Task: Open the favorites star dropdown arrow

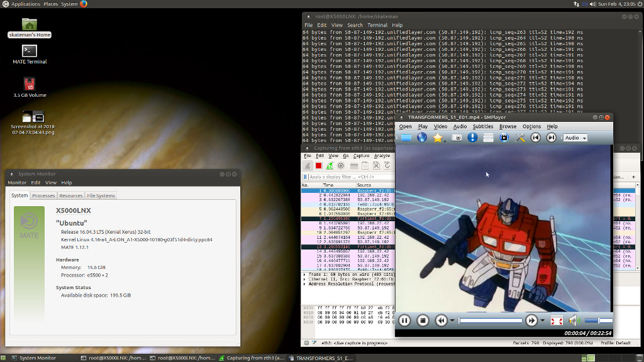Action: click(445, 141)
